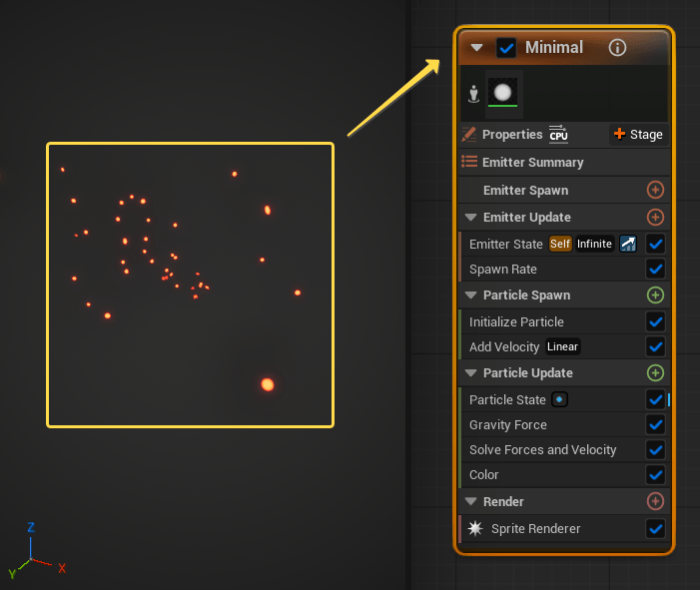Select the Add Velocity module
The width and height of the screenshot is (700, 590).
[504, 346]
